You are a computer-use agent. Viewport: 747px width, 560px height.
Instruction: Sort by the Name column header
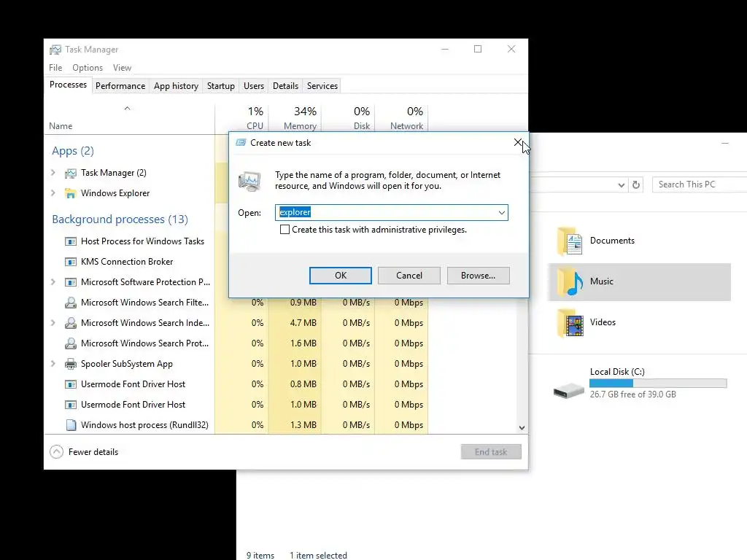(129, 117)
